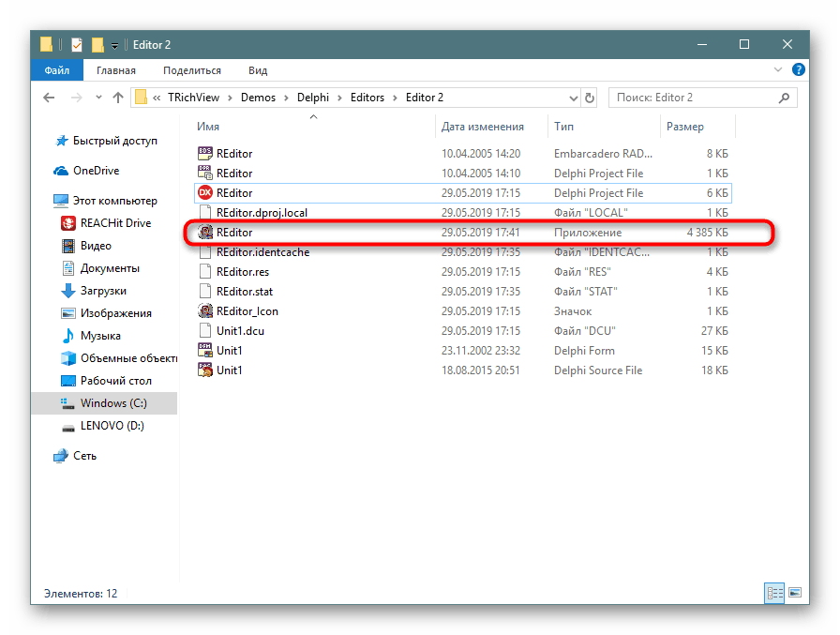Sort by Дата изменения column header
840x635 pixels.
click(483, 127)
